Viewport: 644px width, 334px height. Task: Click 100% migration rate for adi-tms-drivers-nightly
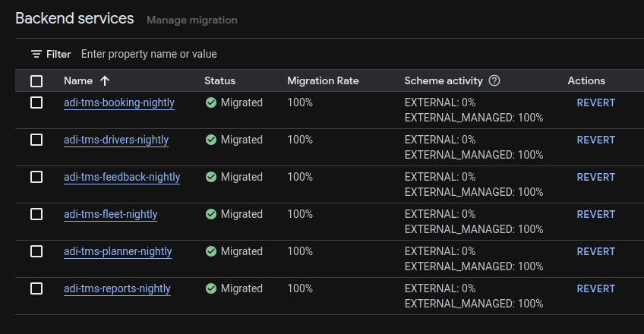[x=300, y=140]
